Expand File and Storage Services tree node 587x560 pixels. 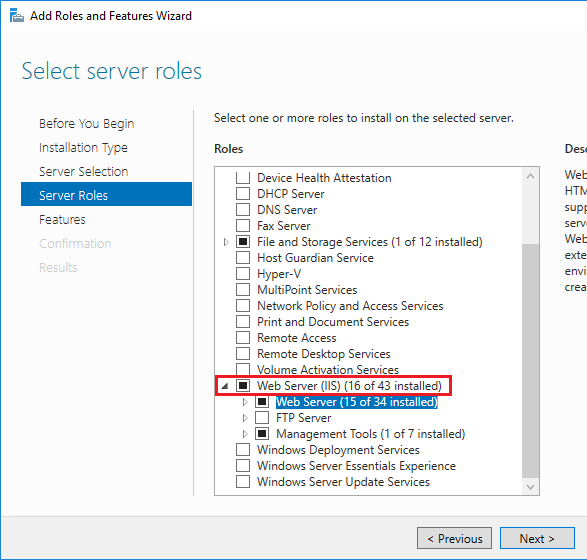tap(226, 242)
